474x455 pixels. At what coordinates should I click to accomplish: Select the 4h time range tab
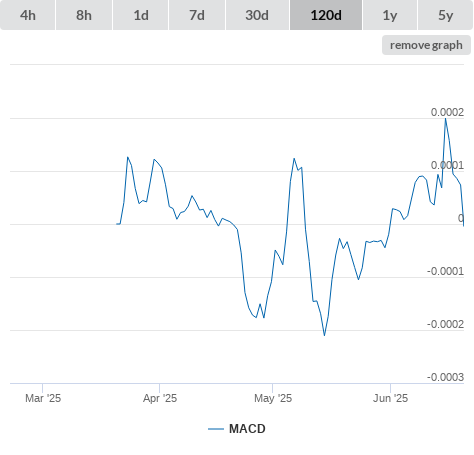pos(28,15)
